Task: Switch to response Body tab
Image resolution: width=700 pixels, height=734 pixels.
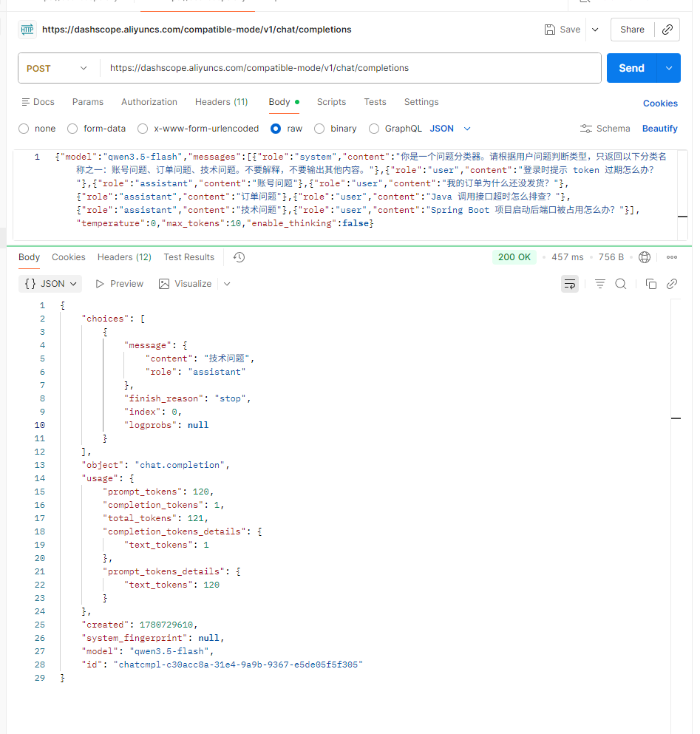Action: click(x=29, y=257)
